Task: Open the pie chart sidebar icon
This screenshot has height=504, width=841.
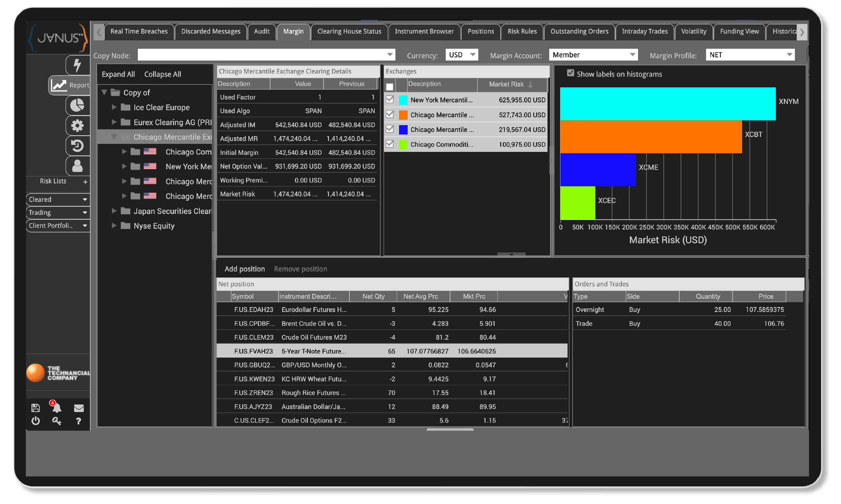Action: point(78,105)
